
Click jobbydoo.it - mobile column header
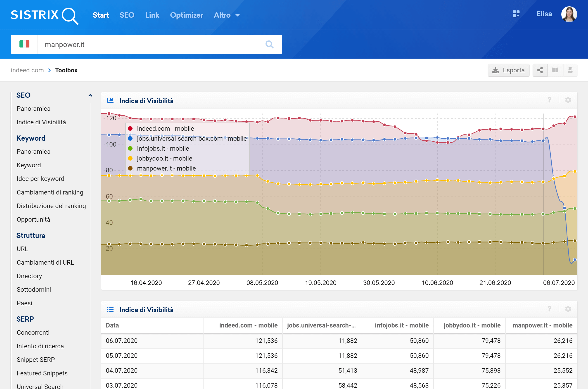click(472, 325)
